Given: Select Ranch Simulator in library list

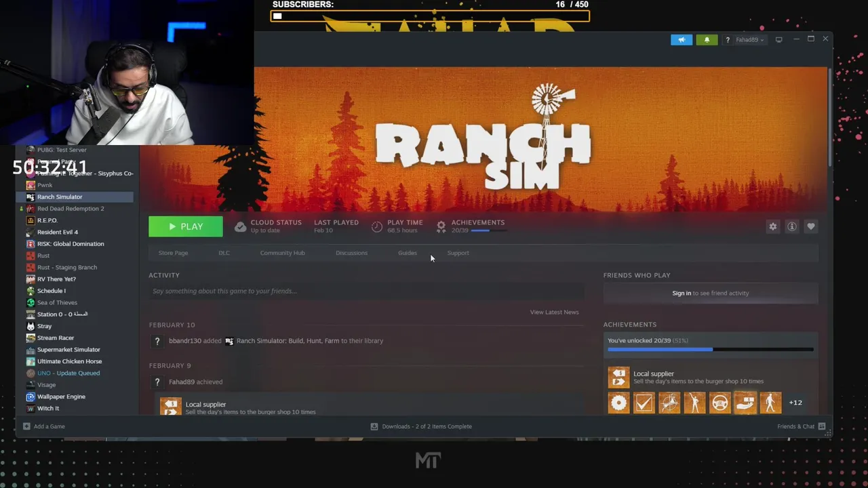Looking at the screenshot, I should (75, 197).
